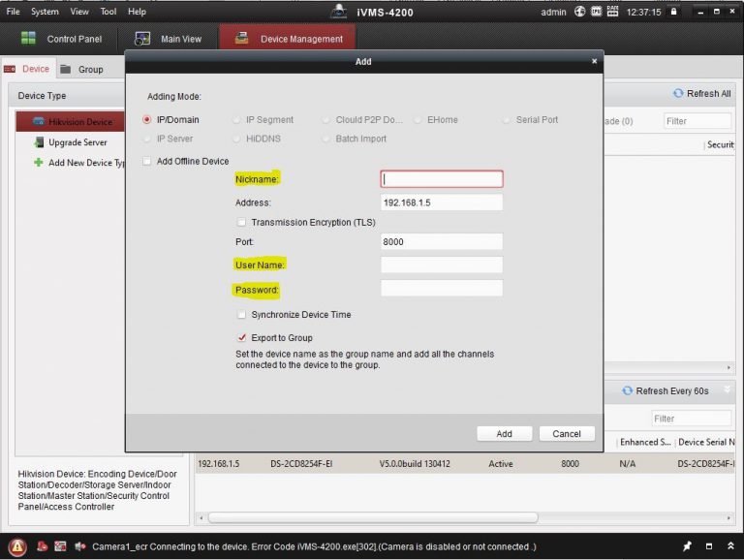
Task: Open the Tool menu
Action: point(108,12)
